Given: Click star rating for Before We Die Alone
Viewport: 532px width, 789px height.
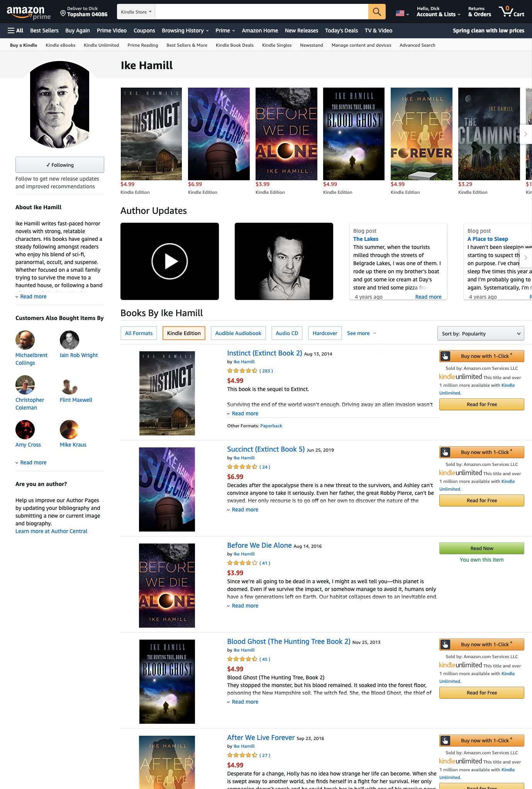Looking at the screenshot, I should pos(242,563).
